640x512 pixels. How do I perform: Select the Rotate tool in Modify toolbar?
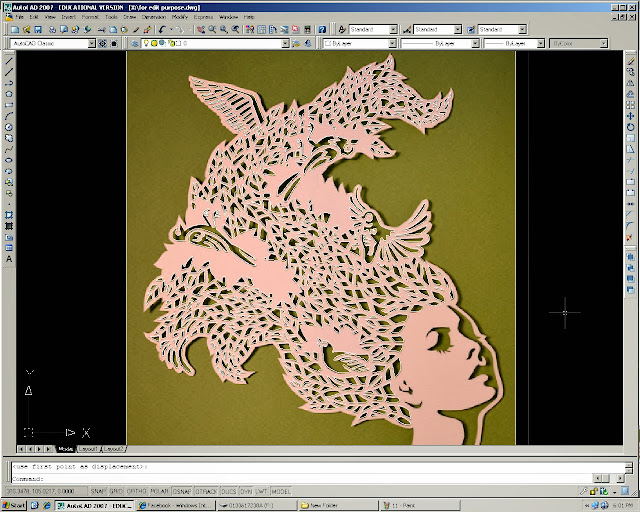click(x=631, y=127)
